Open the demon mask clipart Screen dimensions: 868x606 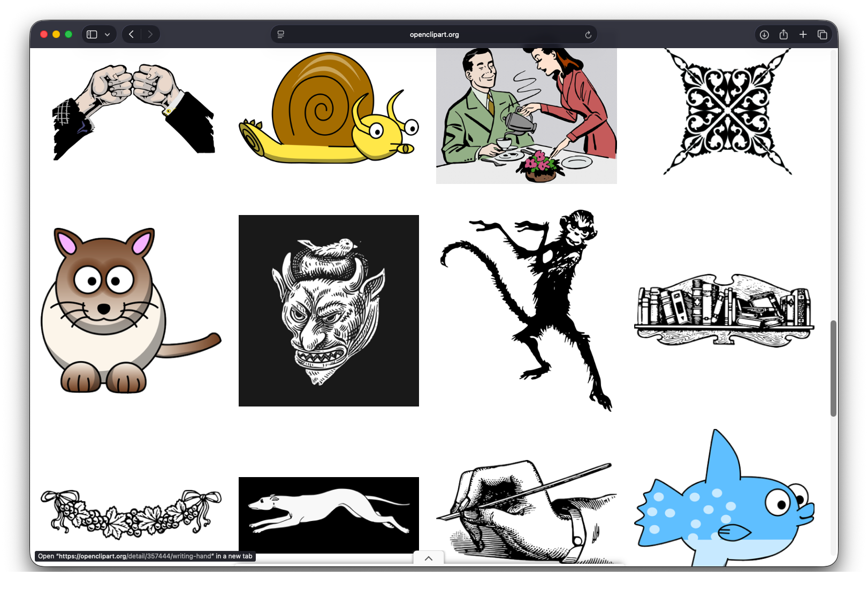[329, 311]
